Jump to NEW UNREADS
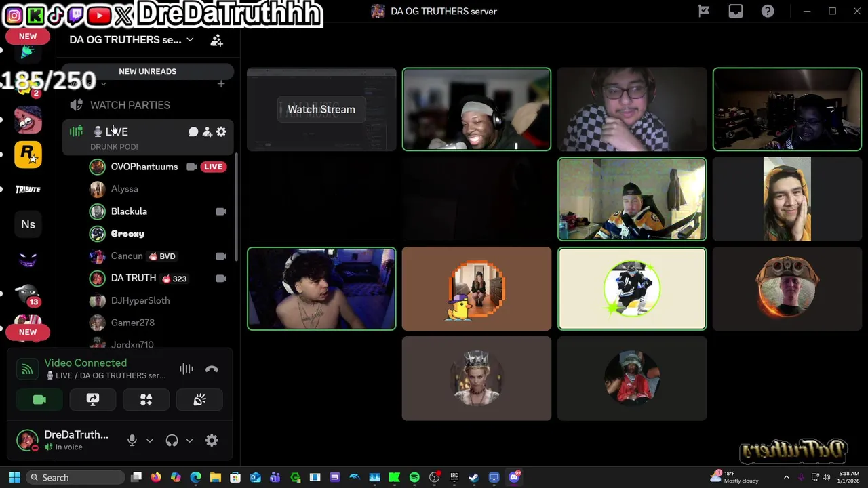 [148, 71]
